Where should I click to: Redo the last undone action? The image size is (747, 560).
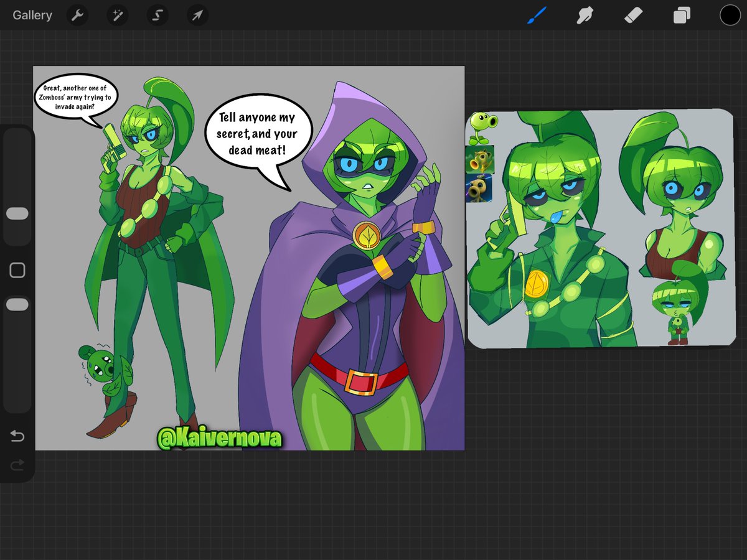point(17,464)
